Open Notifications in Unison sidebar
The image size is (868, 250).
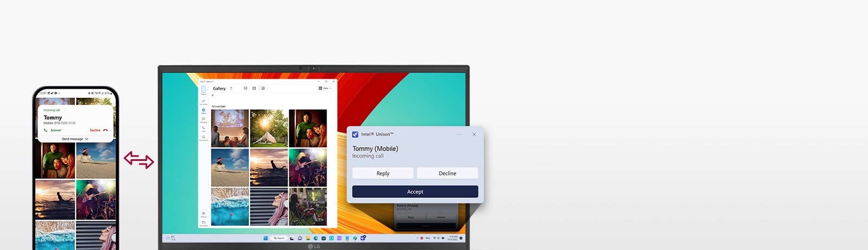[203, 138]
